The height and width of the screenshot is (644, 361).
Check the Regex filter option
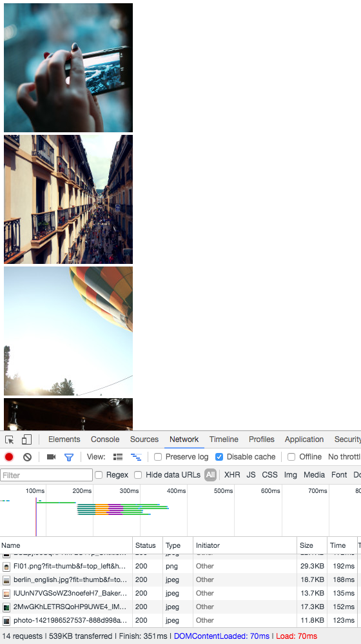pos(99,475)
